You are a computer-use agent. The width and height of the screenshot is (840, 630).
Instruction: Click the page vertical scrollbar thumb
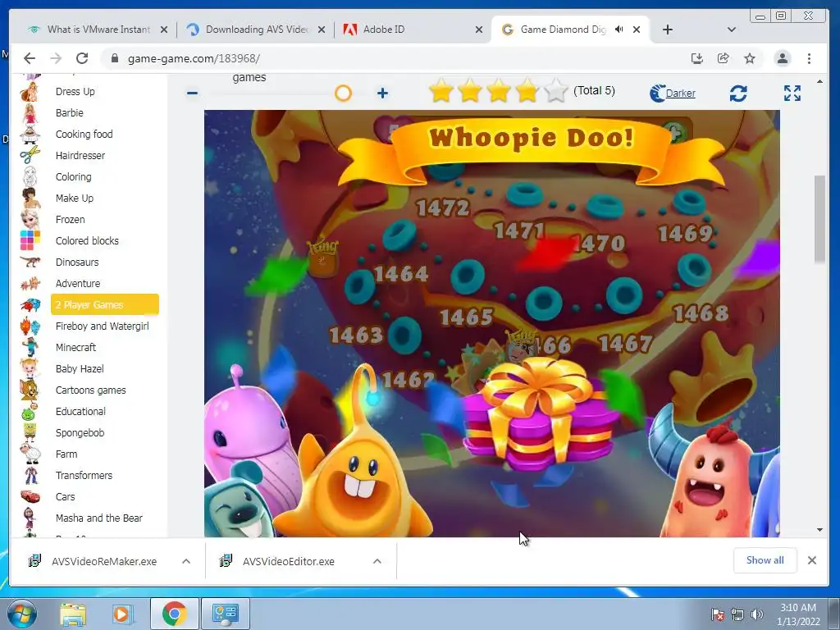pos(819,218)
